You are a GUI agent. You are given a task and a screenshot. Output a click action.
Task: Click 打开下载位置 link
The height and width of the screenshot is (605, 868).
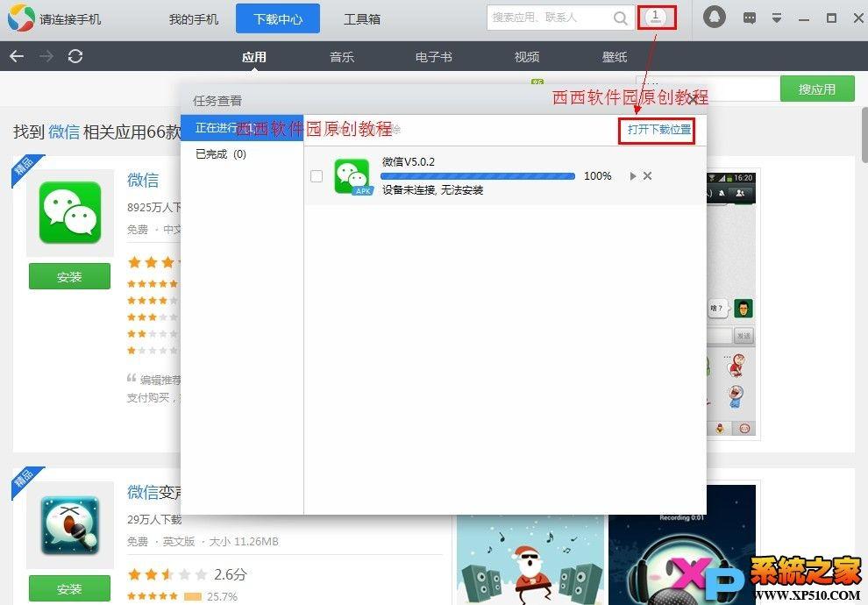[658, 130]
